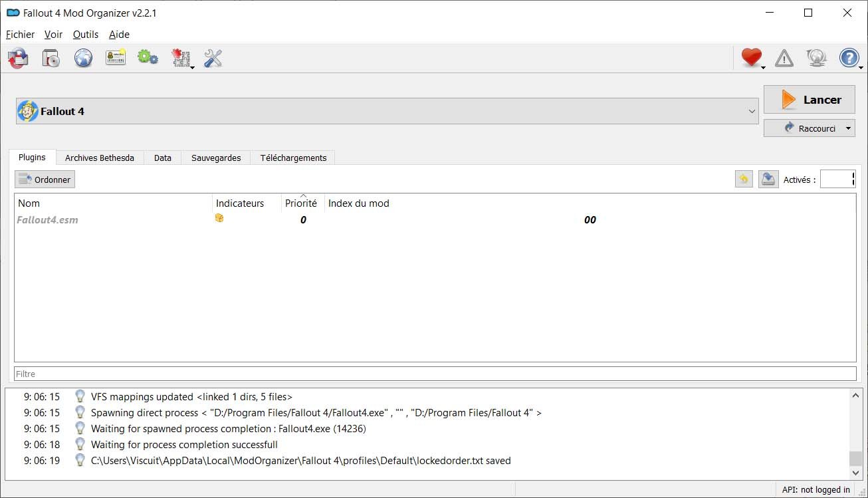868x498 pixels.
Task: Click lightbulb icon beside lockedorder.txt saved log
Action: click(x=80, y=460)
